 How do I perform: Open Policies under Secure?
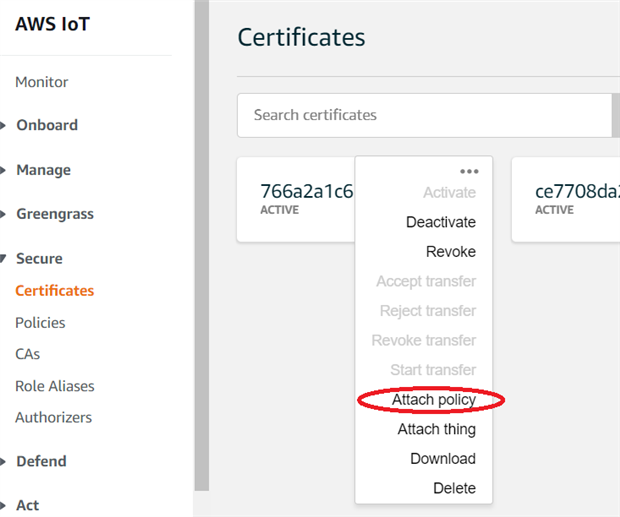pos(40,322)
